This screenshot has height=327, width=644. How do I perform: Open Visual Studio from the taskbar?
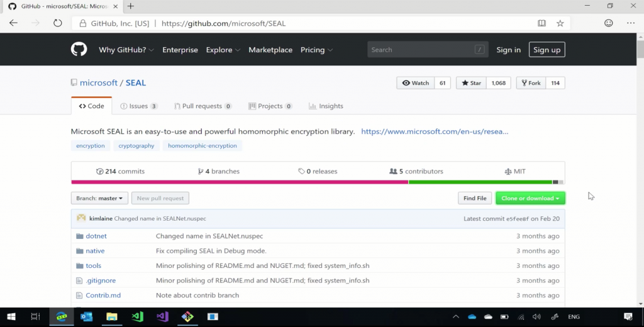(162, 317)
